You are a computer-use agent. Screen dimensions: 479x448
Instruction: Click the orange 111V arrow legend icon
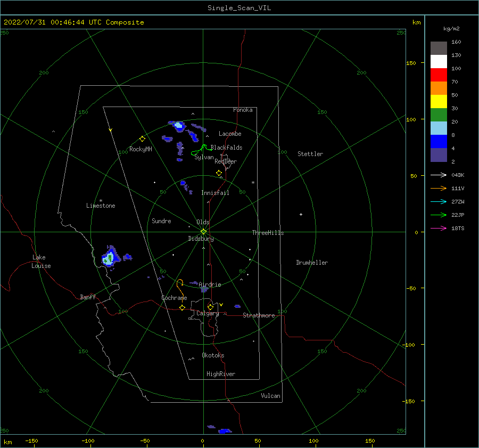[439, 189]
